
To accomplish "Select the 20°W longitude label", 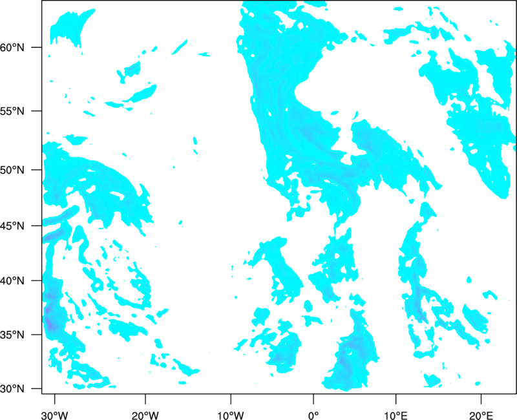I will pyautogui.click(x=145, y=415).
